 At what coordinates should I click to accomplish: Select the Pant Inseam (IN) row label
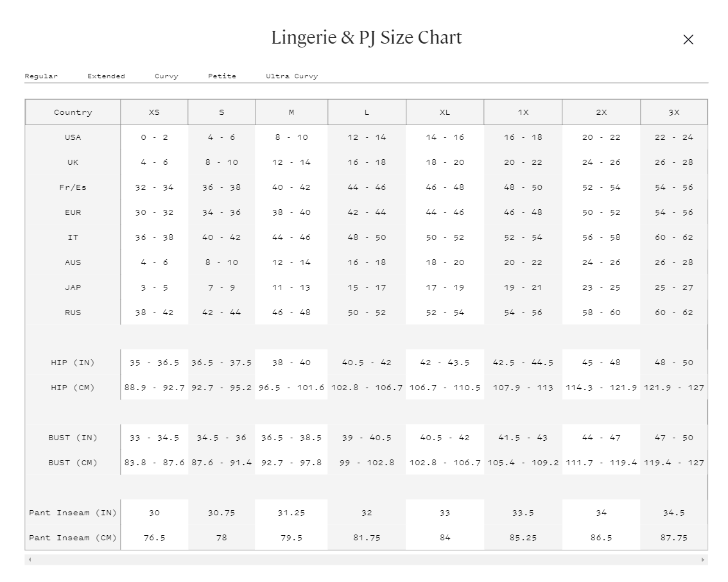pyautogui.click(x=73, y=513)
